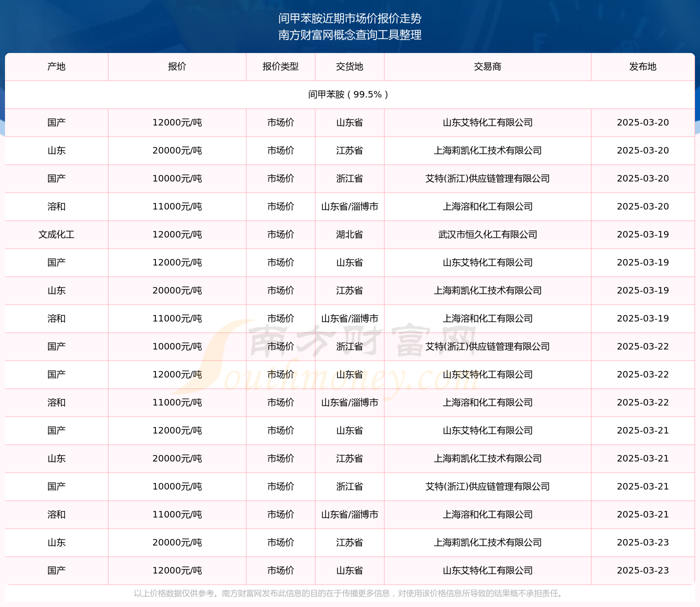Click the 交易商 column header
Screen dimensions: 700x607
[x=487, y=66]
